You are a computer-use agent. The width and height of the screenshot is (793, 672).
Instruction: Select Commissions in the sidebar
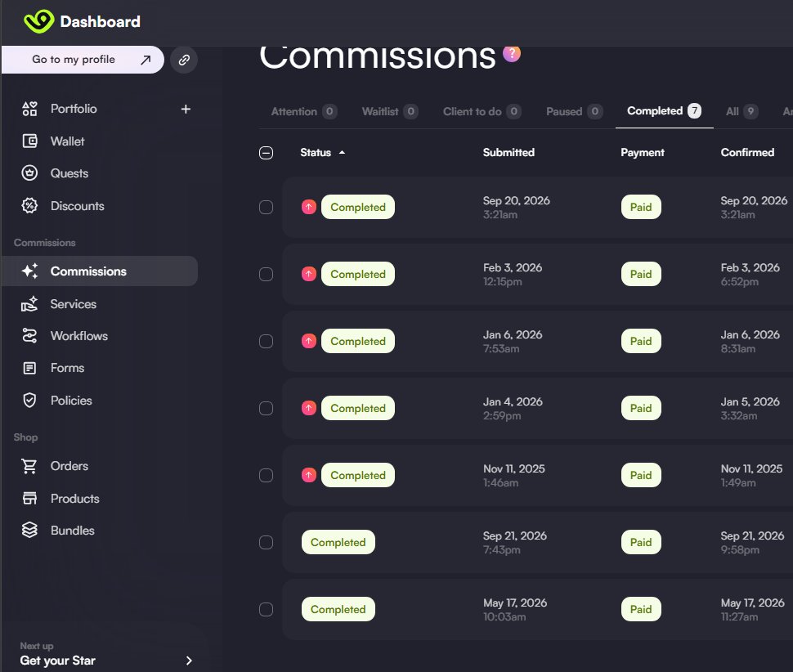pos(100,271)
